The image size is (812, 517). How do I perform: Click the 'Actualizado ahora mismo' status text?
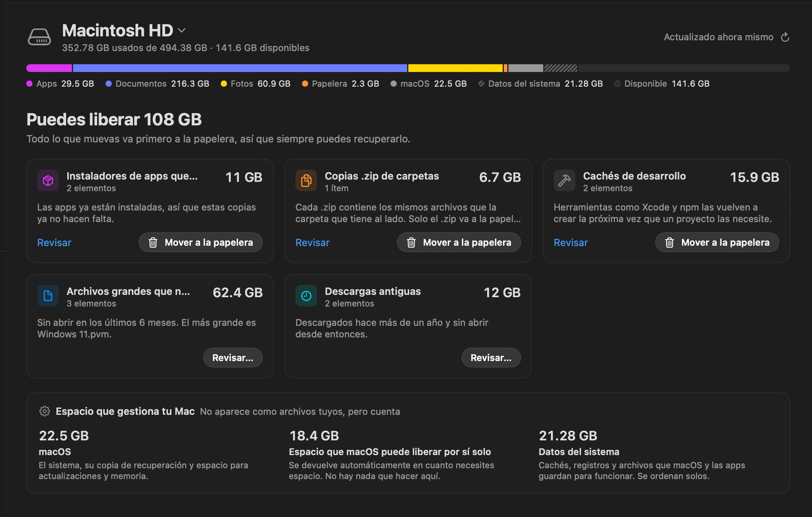pyautogui.click(x=719, y=37)
